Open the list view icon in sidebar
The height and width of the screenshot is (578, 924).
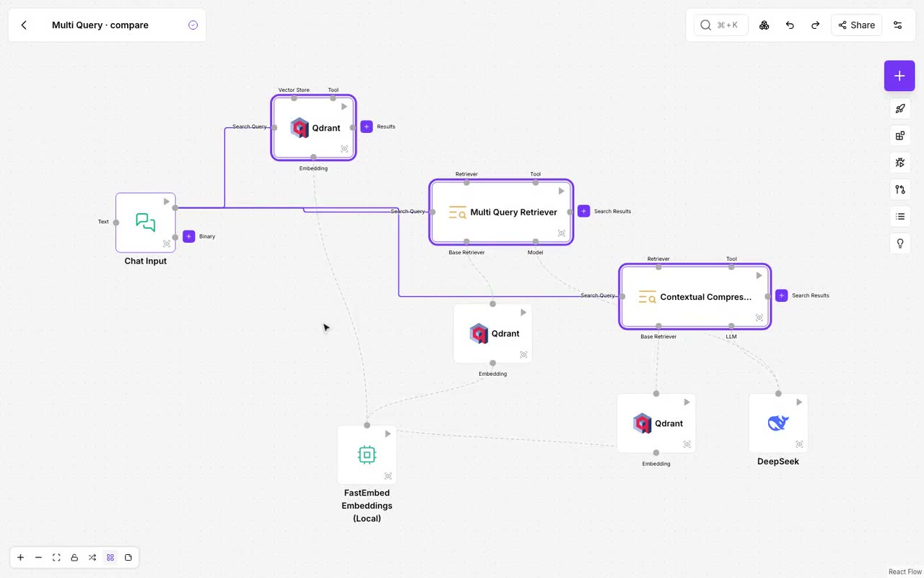(900, 216)
